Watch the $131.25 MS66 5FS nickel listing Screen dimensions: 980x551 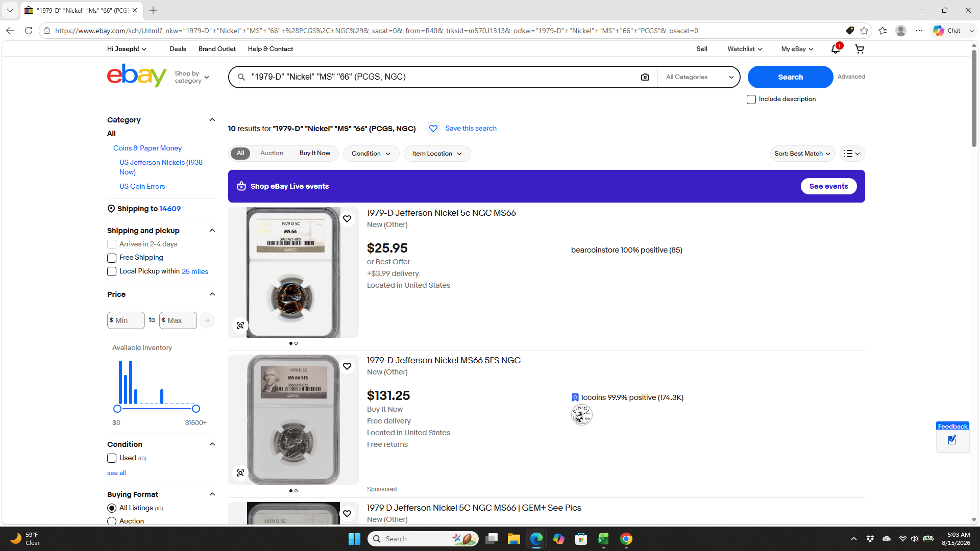click(347, 366)
